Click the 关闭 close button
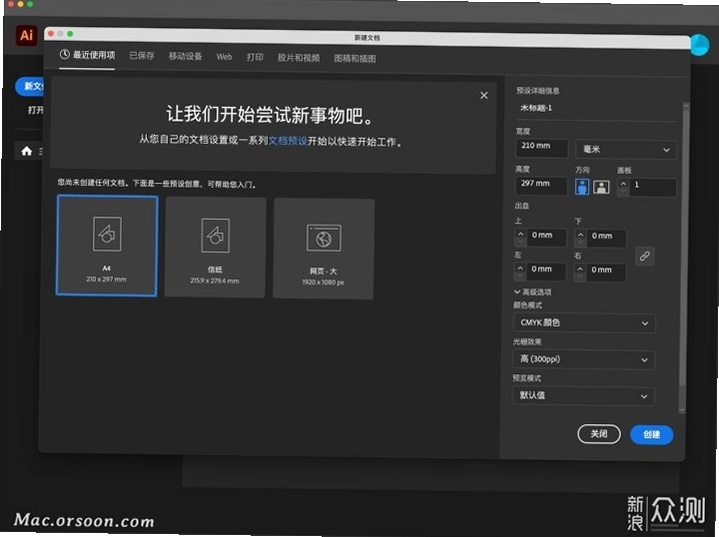The height and width of the screenshot is (537, 719). tap(599, 434)
